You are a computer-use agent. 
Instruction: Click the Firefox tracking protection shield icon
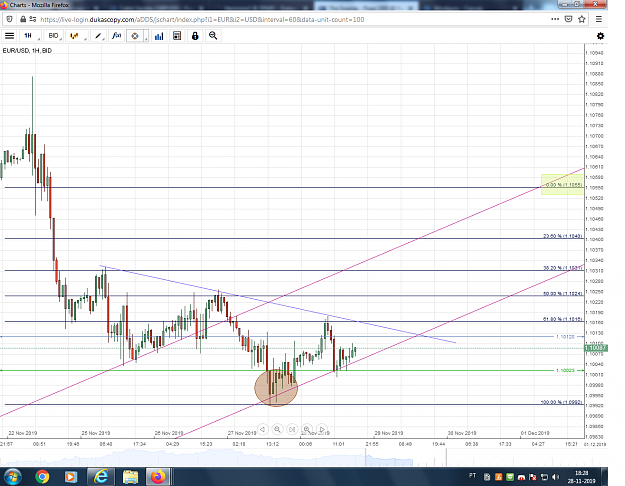click(x=10, y=19)
